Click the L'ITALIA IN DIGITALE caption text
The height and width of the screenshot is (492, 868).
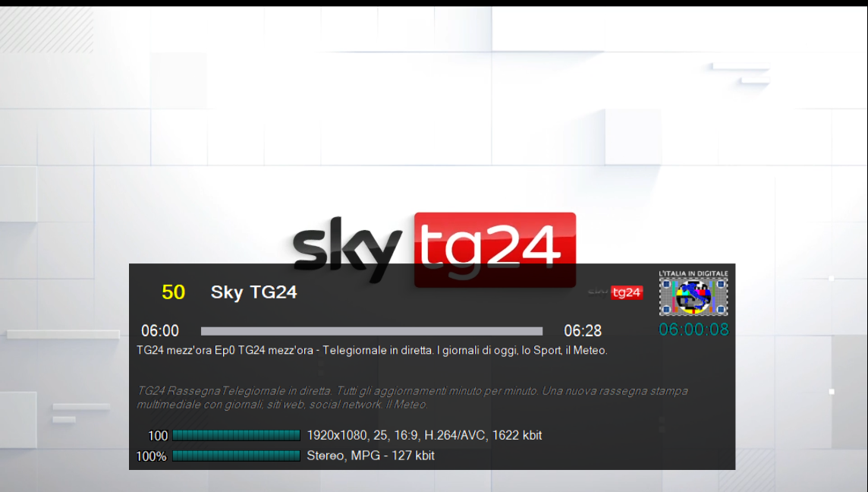coord(693,273)
